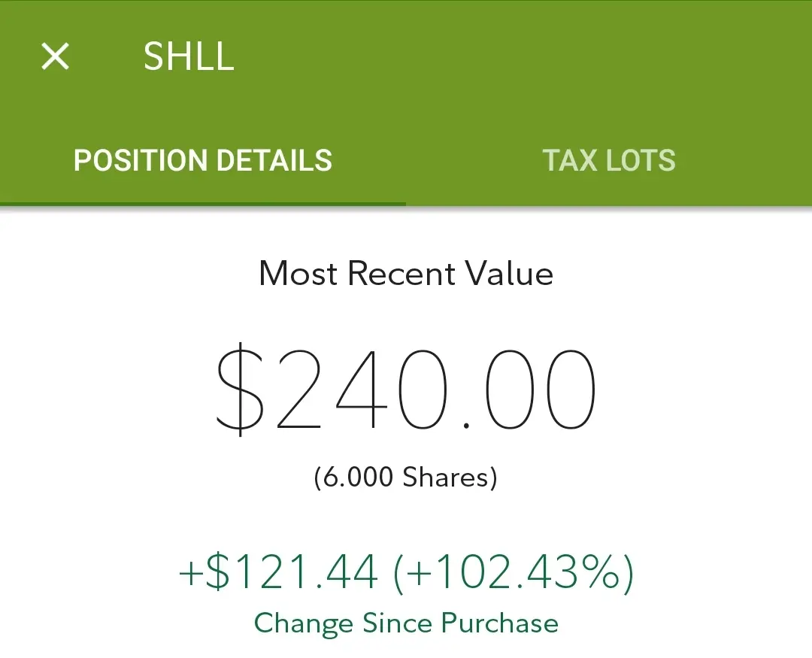Tap the green header bar empty area

click(x=518, y=56)
